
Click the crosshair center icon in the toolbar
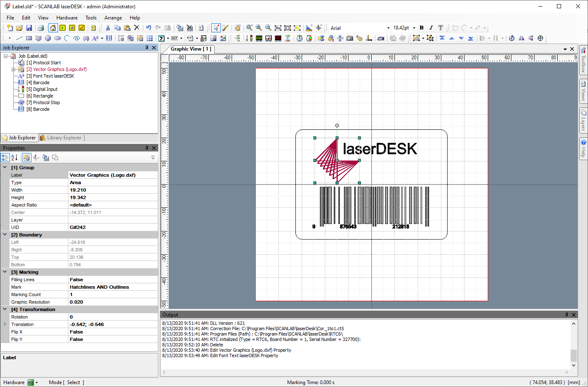coord(540,38)
